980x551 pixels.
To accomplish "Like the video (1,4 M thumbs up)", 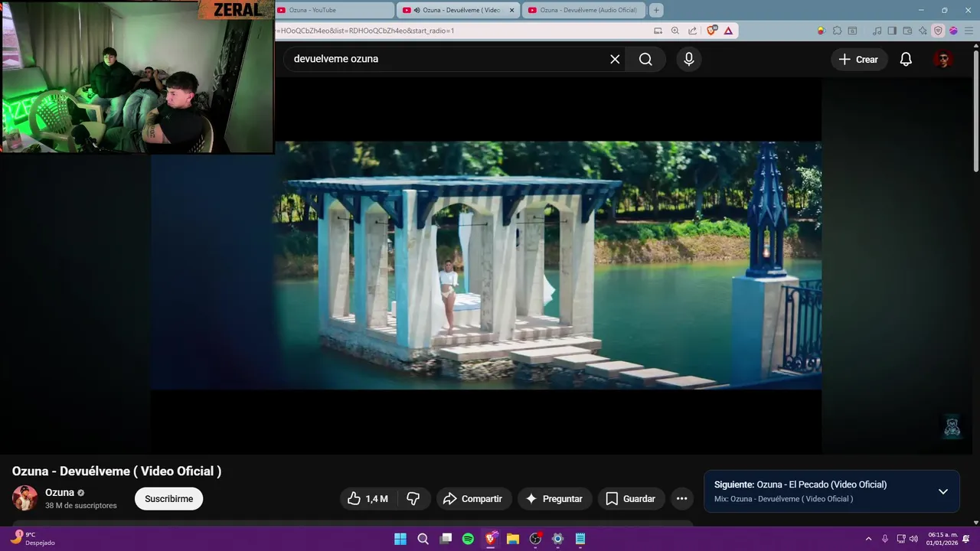I will pyautogui.click(x=367, y=499).
